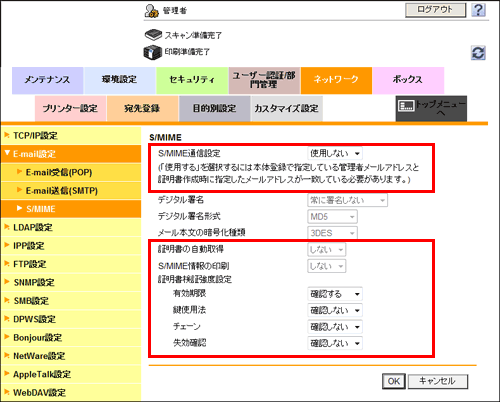This screenshot has height=402, width=500.
Task: Click the ログアウト button
Action: coord(435,10)
